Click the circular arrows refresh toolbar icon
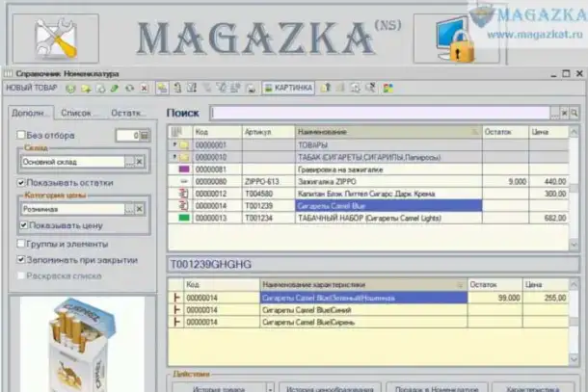Image resolution: width=588 pixels, height=392 pixels. coord(129,89)
